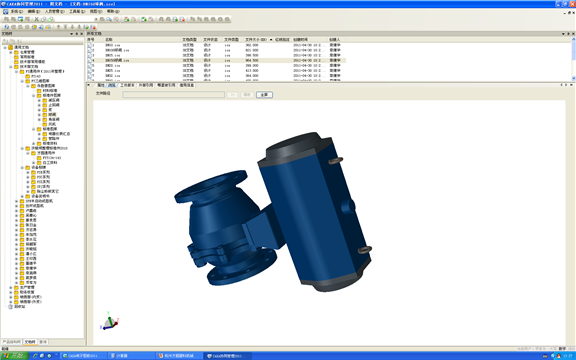Open the document tree panel dropdown arrow

(x=72, y=34)
